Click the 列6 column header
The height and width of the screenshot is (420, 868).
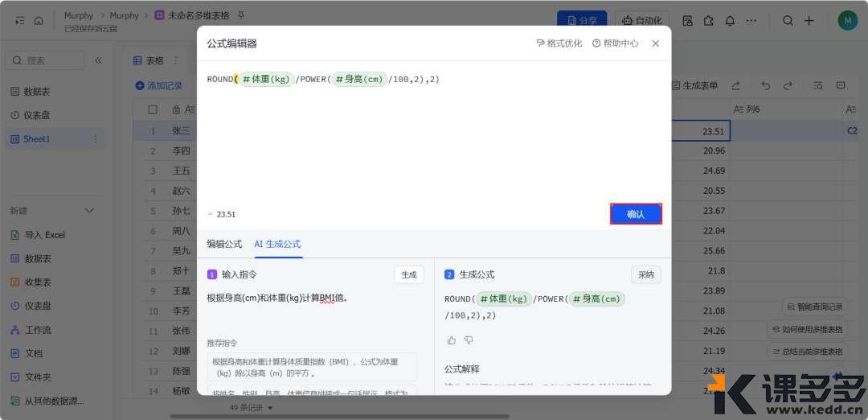786,109
